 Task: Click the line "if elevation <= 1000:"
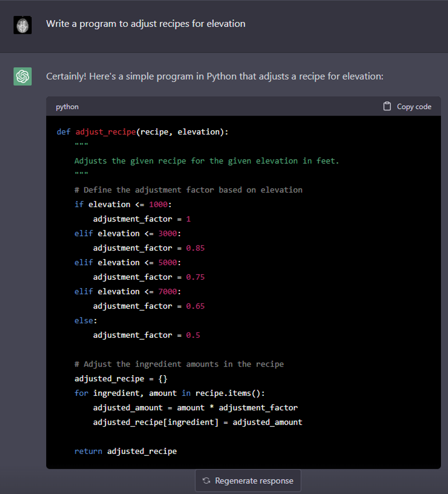[123, 204]
